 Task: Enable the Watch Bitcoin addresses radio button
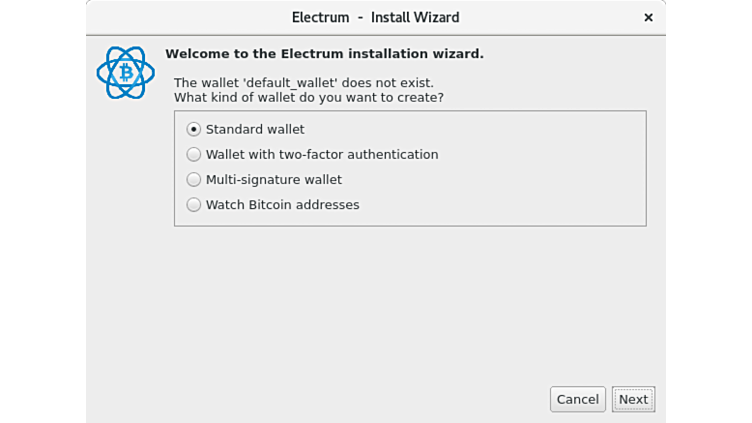coord(194,205)
